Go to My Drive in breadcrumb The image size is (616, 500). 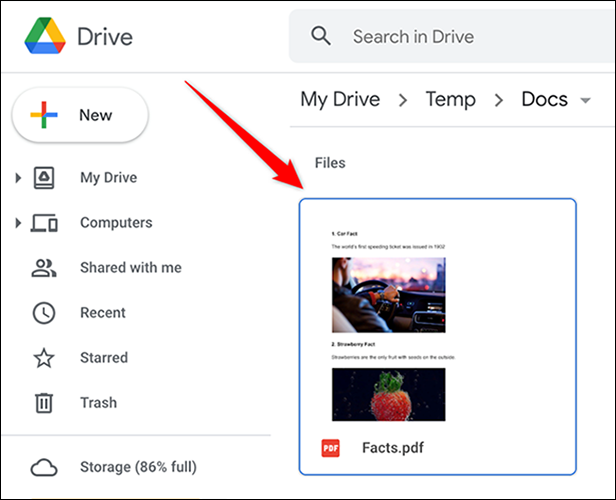[x=340, y=99]
